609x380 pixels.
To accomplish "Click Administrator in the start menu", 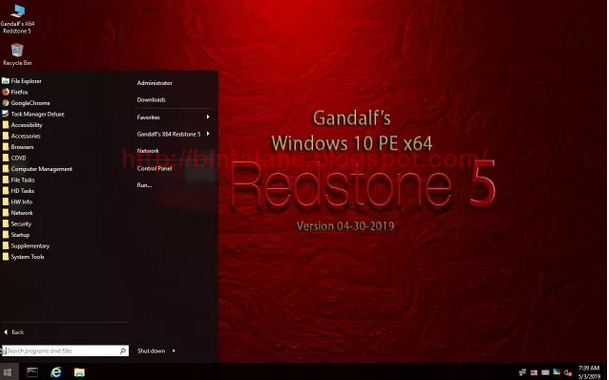I will click(x=154, y=83).
